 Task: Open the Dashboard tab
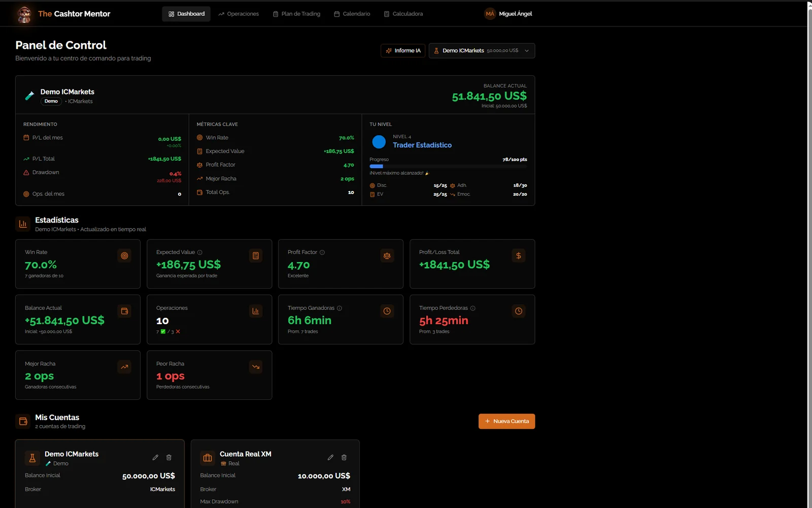coord(186,14)
